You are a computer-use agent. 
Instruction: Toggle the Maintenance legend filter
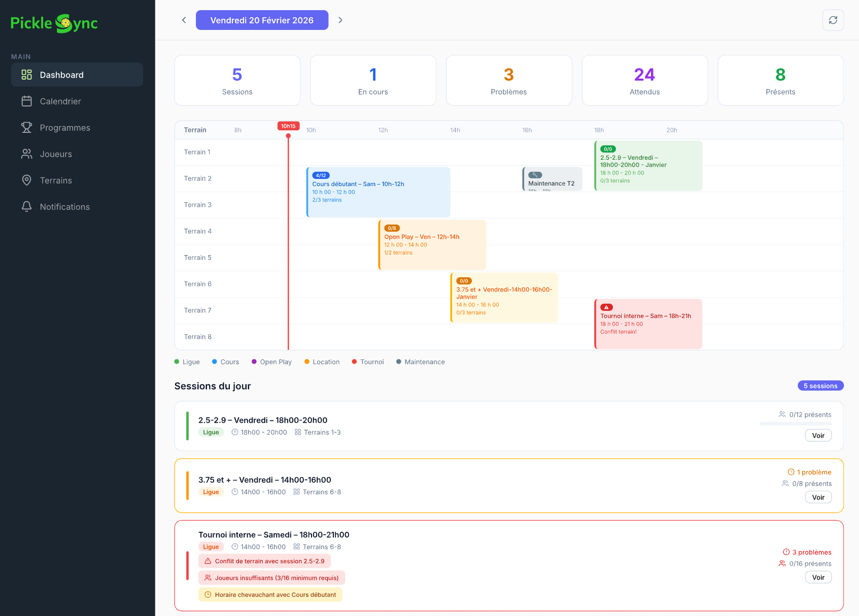[420, 361]
